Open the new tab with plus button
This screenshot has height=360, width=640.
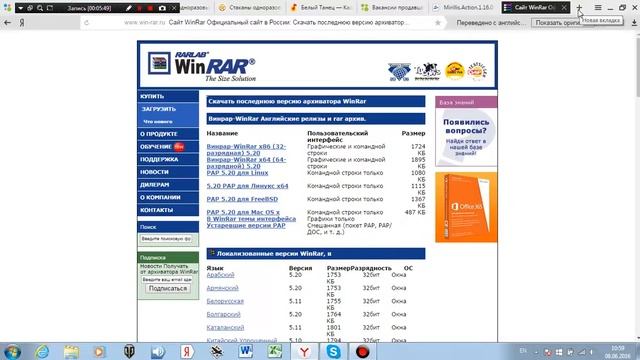pyautogui.click(x=579, y=8)
